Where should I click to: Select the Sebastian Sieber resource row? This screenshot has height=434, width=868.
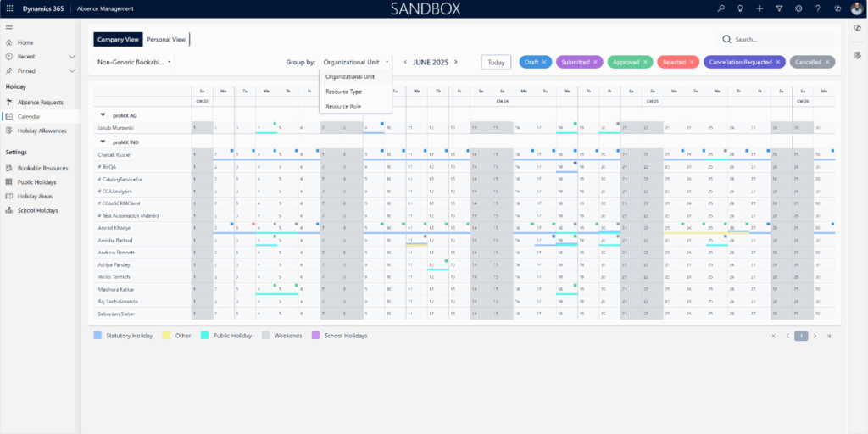(464, 314)
